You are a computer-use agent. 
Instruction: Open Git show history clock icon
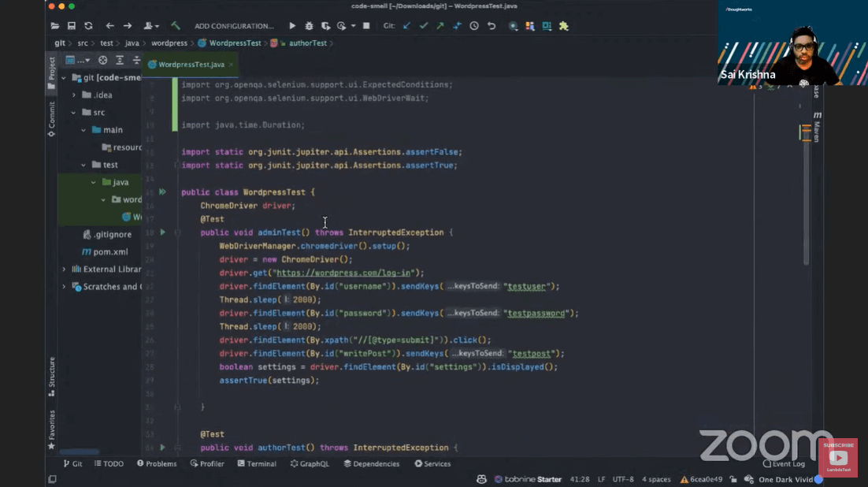474,26
